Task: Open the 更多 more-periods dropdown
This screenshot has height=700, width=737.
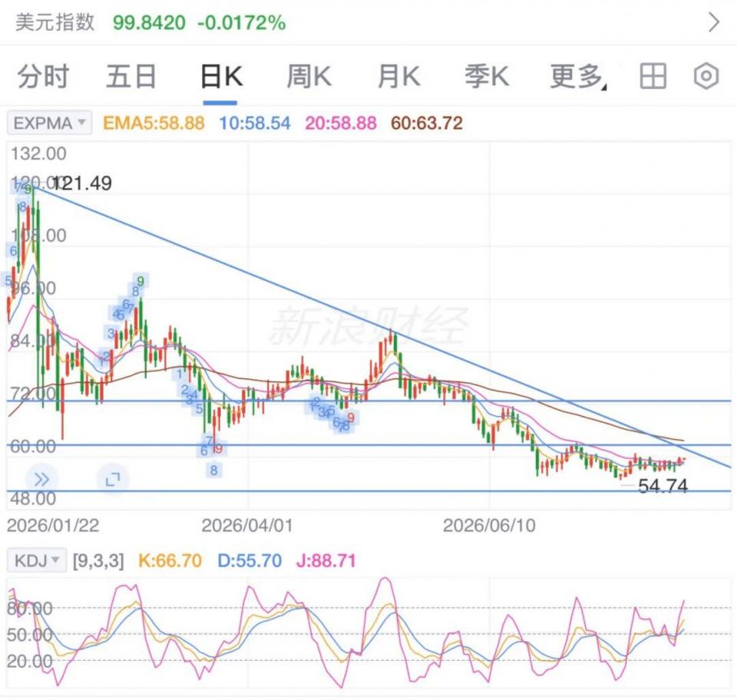Action: tap(578, 76)
